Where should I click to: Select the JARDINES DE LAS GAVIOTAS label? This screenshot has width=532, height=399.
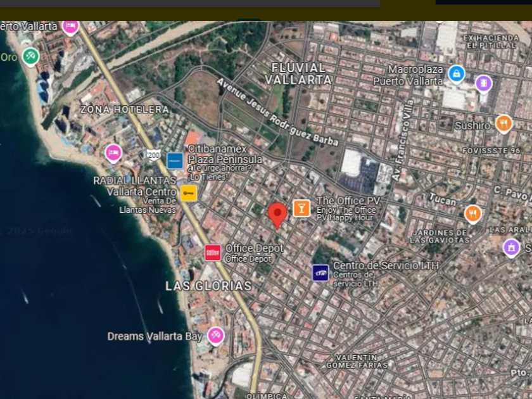[x=440, y=236]
